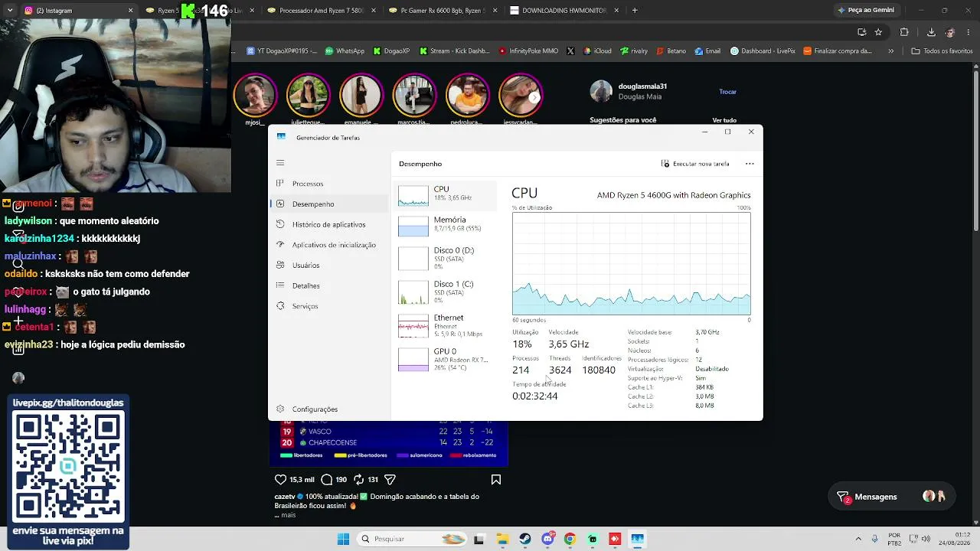The width and height of the screenshot is (980, 551).
Task: Open the Detalhes page in Task Manager
Action: 329,285
